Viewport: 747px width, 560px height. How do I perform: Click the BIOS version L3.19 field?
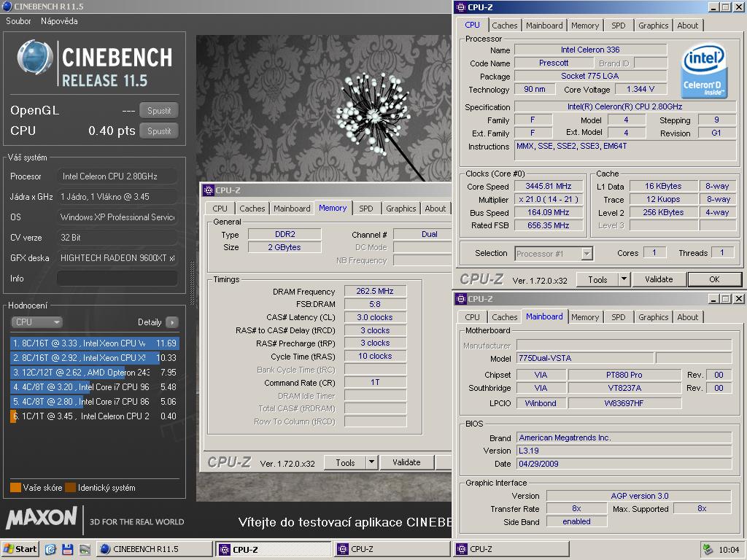coord(624,451)
